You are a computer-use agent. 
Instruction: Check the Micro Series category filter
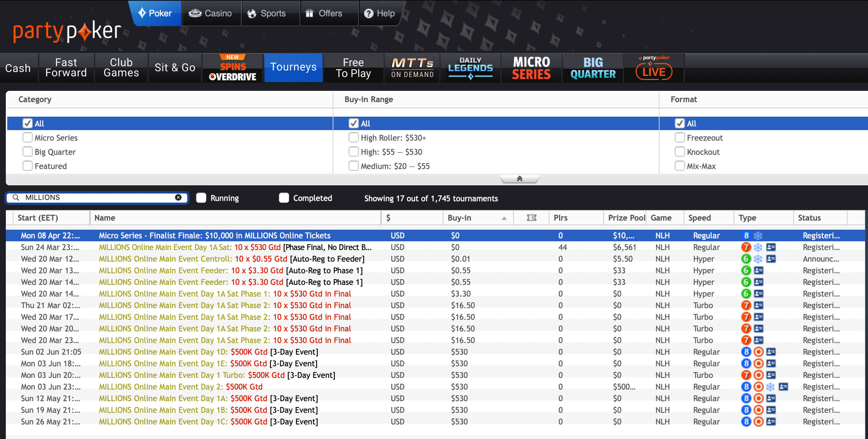point(28,138)
